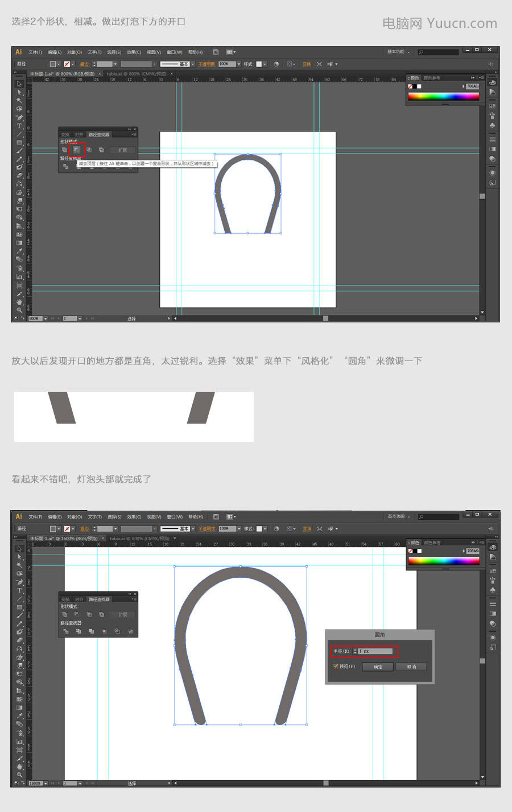Click Minus Front icon in top Pathfinder
The image size is (512, 812).
76,150
